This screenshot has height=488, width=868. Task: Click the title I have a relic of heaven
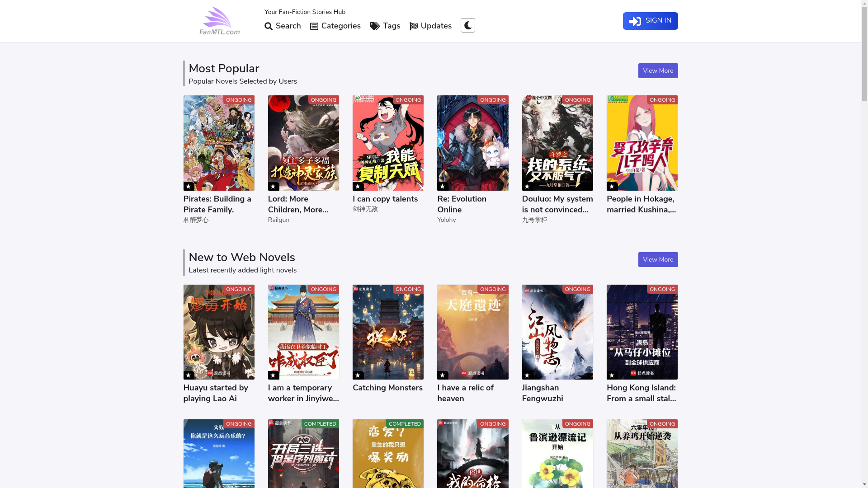pos(465,393)
